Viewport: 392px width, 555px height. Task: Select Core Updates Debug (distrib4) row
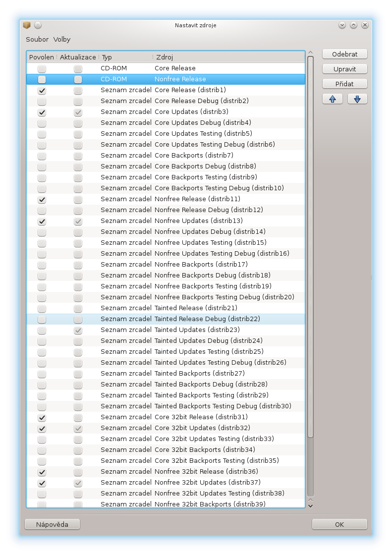[x=166, y=123]
